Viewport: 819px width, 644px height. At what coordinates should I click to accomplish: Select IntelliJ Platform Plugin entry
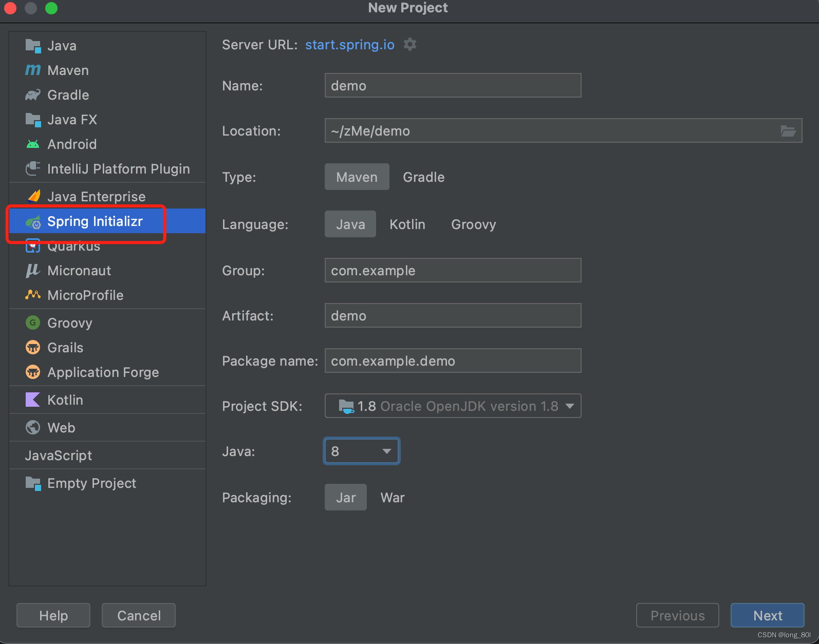pyautogui.click(x=107, y=169)
